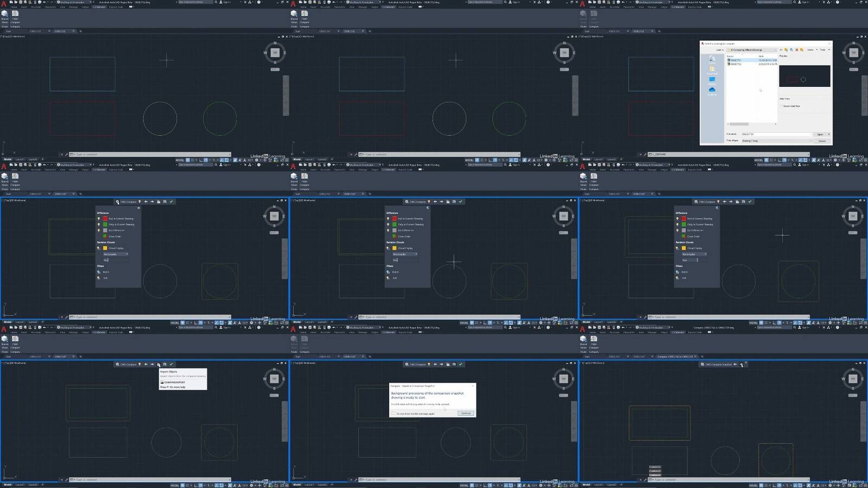Enable the Select Initial View checkbox
Image resolution: width=868 pixels, height=488 pixels.
782,106
